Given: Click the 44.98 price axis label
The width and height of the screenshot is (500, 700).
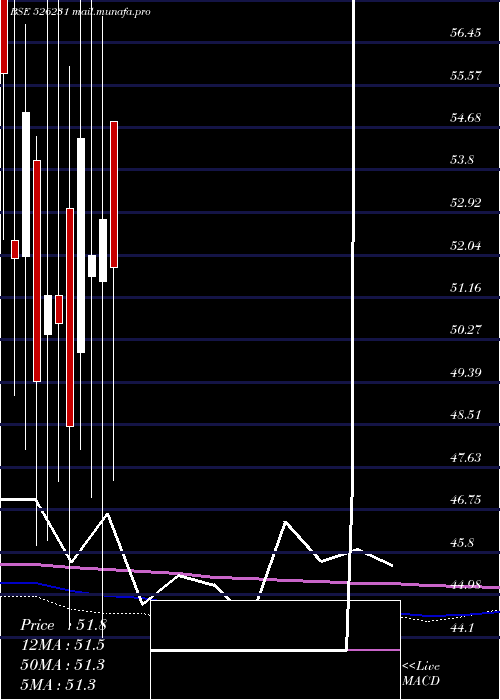Looking at the screenshot, I should click(466, 585).
